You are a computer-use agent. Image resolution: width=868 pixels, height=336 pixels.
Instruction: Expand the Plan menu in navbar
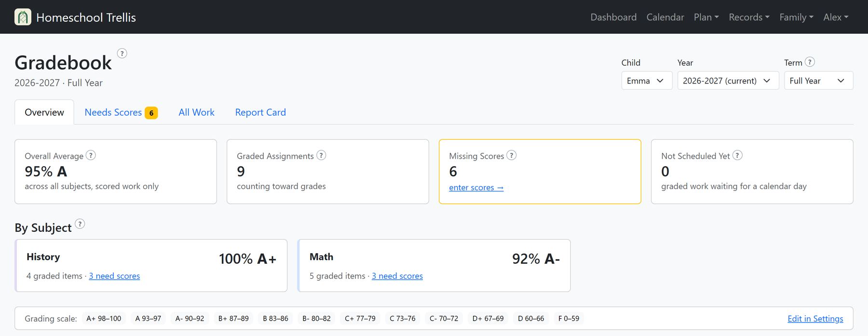point(706,17)
